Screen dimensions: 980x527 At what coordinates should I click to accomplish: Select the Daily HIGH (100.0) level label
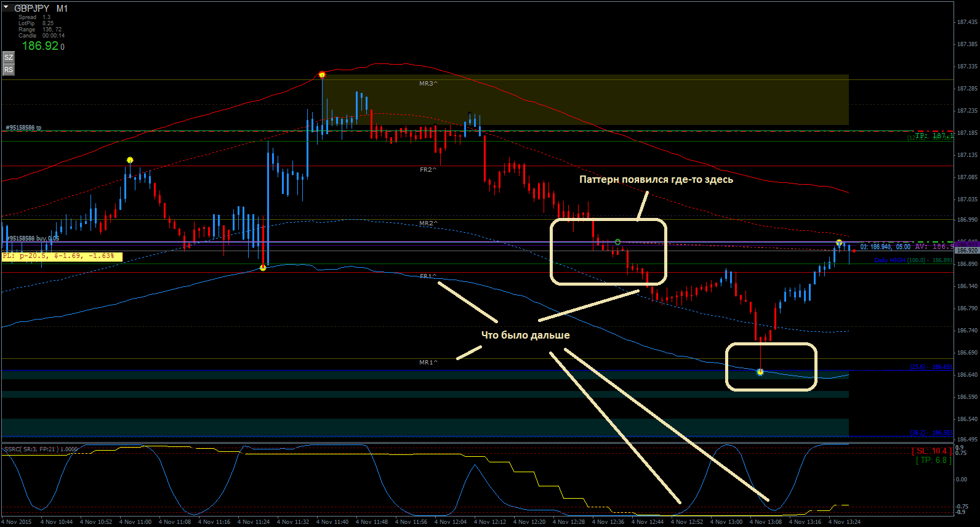pos(914,260)
